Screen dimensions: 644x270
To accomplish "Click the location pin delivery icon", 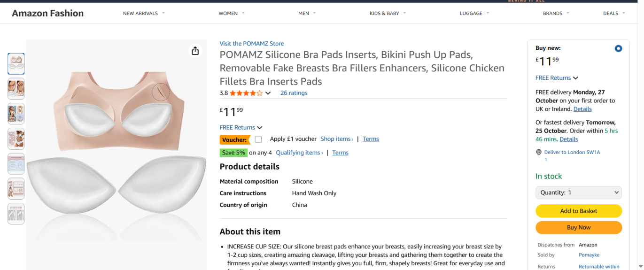I will tap(539, 153).
